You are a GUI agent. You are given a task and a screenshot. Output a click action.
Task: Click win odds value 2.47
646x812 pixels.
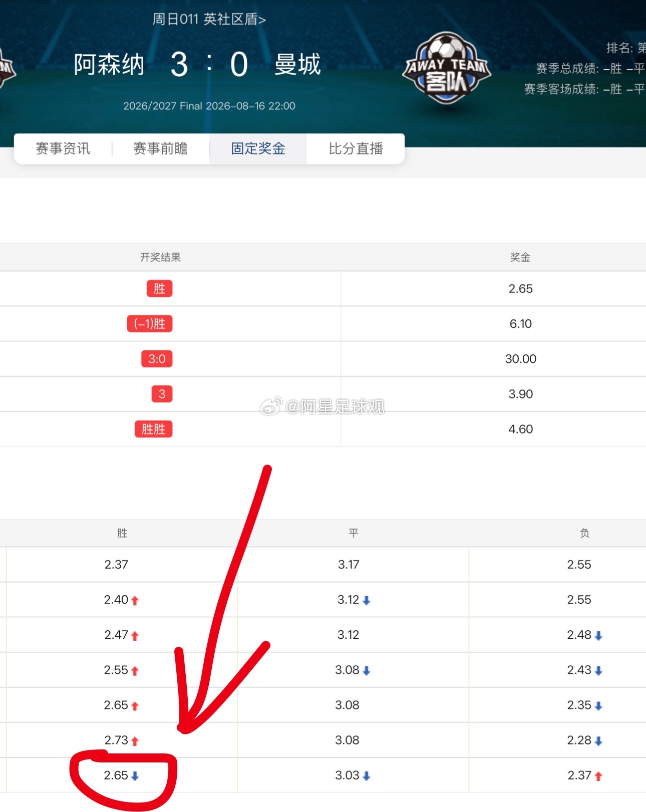coord(116,635)
